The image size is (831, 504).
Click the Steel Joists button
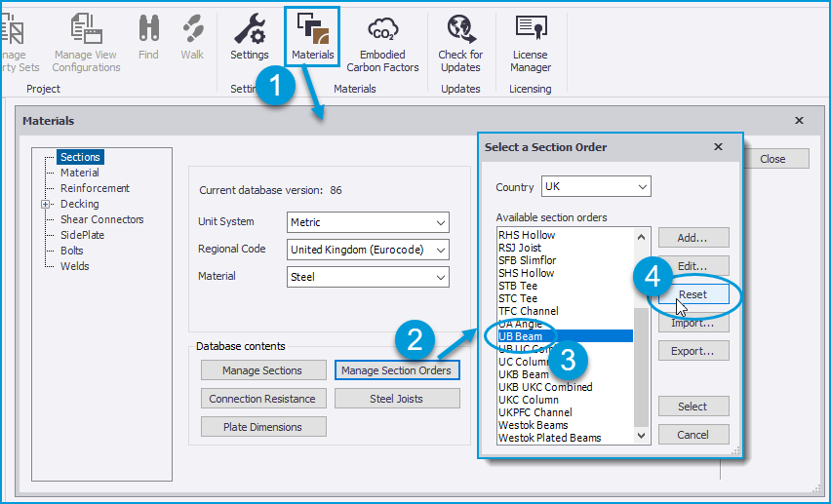(x=397, y=399)
